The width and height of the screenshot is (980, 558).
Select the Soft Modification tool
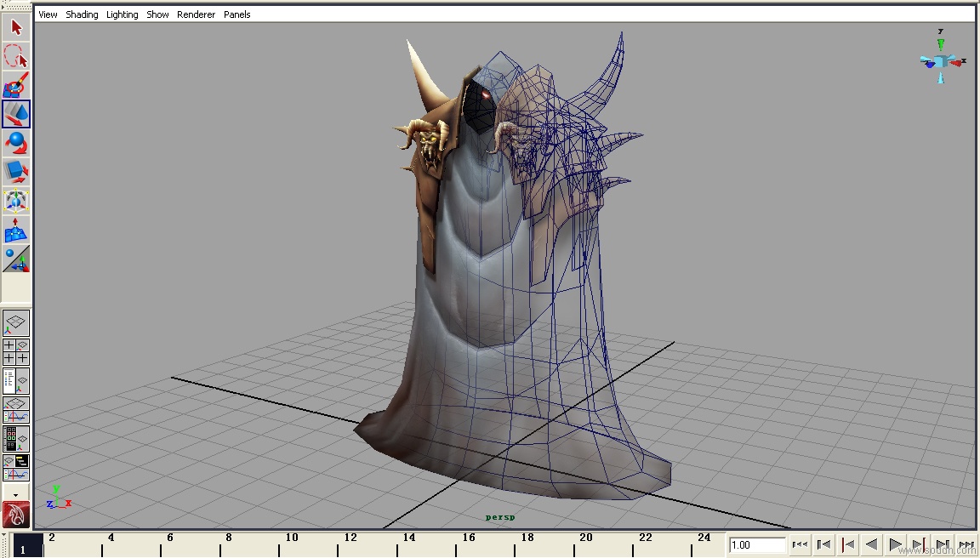16,230
